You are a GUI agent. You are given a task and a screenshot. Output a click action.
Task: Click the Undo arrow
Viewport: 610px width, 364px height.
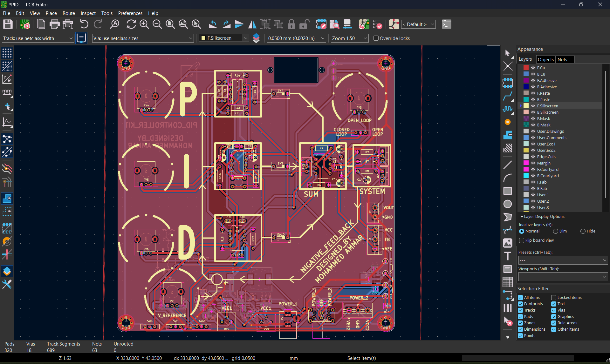pos(84,24)
